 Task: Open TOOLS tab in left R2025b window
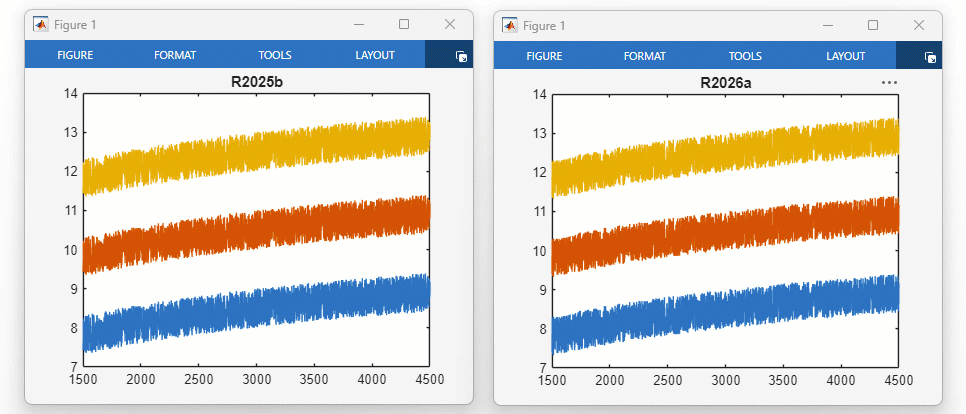(x=275, y=55)
